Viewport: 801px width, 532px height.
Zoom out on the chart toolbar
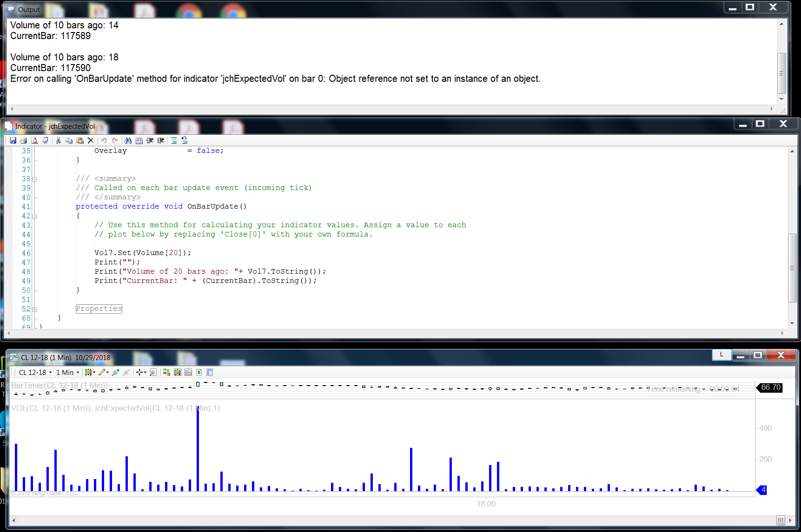(126, 372)
